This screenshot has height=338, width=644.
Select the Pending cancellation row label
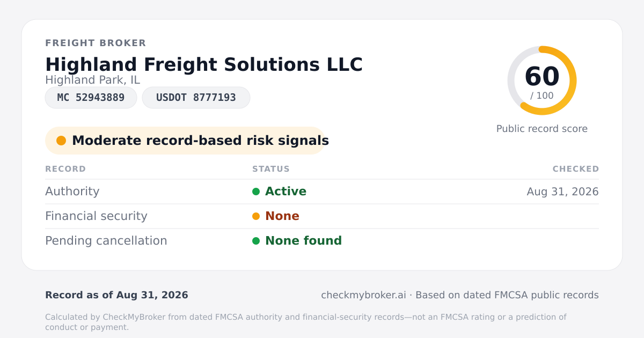pos(106,241)
